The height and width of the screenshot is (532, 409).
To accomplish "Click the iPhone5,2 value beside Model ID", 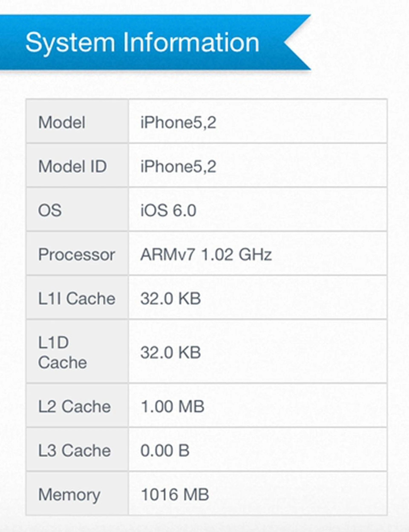I will 178,166.
